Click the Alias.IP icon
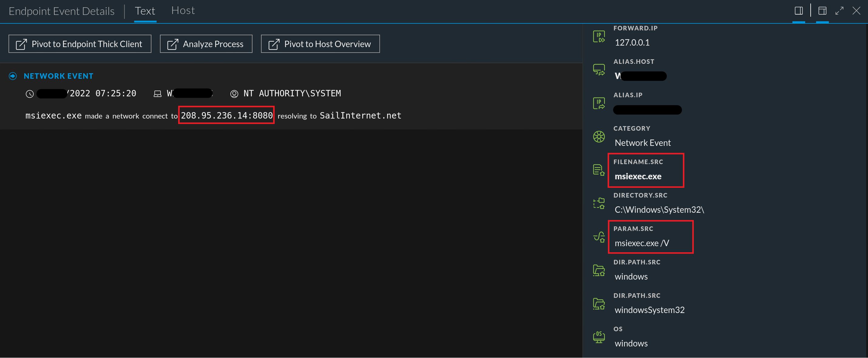 point(599,103)
